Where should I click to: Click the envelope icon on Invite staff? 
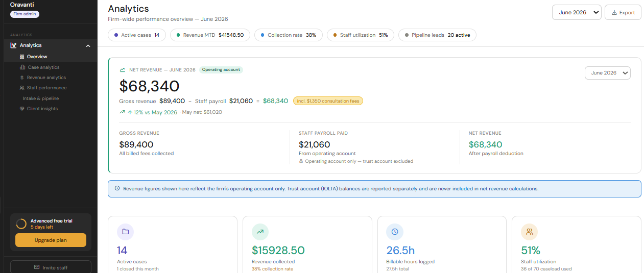click(x=37, y=267)
